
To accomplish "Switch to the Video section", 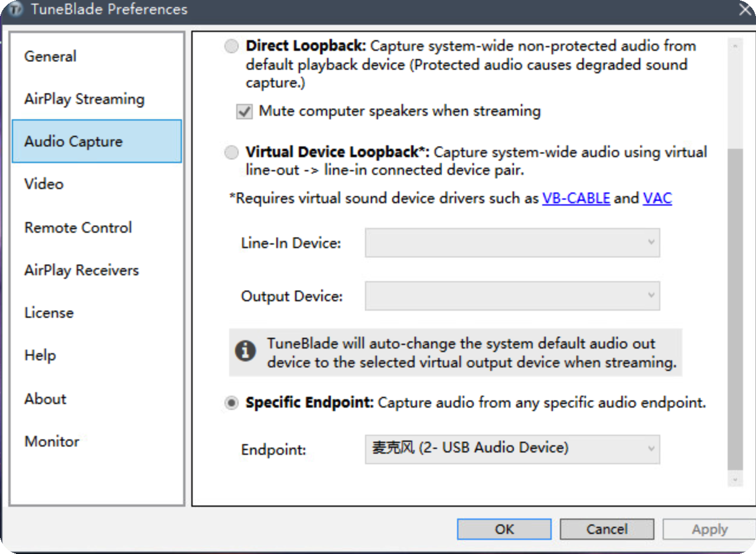I will 44,184.
